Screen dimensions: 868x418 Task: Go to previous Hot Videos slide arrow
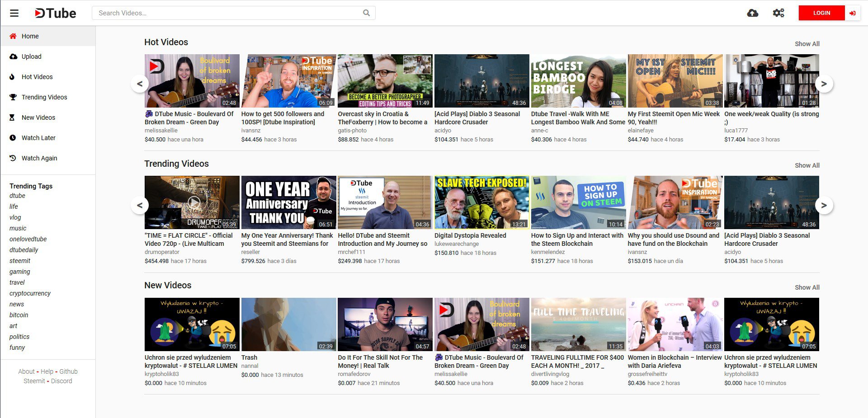140,84
